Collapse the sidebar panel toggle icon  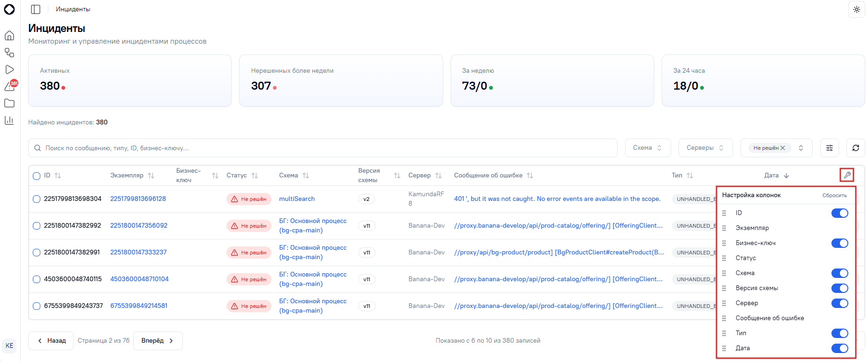pos(36,9)
